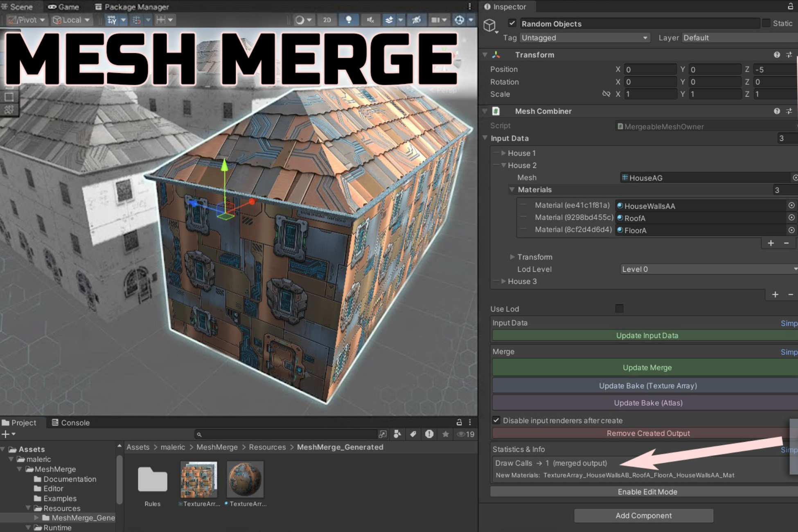
Task: Toggle Pivot handle position mode
Action: (x=27, y=20)
